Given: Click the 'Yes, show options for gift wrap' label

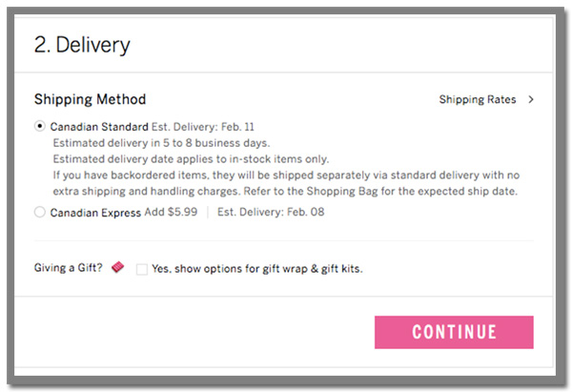Looking at the screenshot, I should pyautogui.click(x=257, y=269).
